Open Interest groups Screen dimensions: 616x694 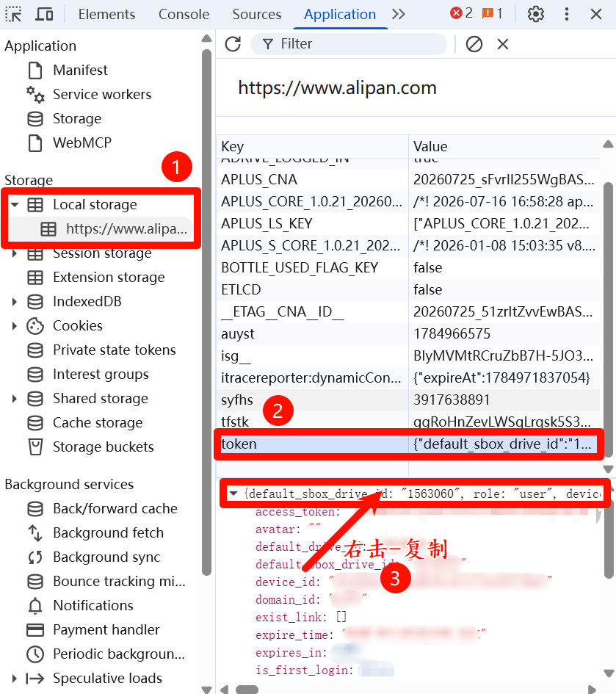(x=101, y=374)
